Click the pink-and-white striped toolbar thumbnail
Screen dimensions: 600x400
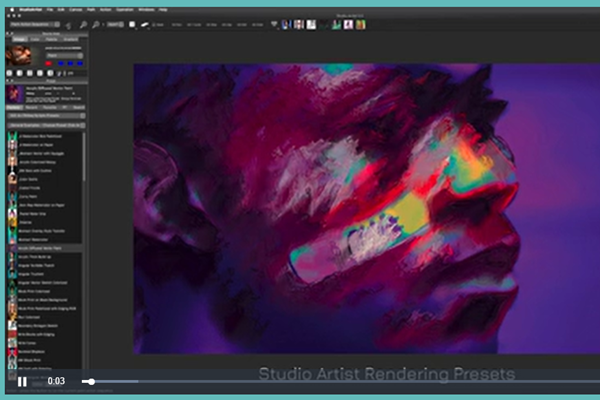pyautogui.click(x=299, y=25)
